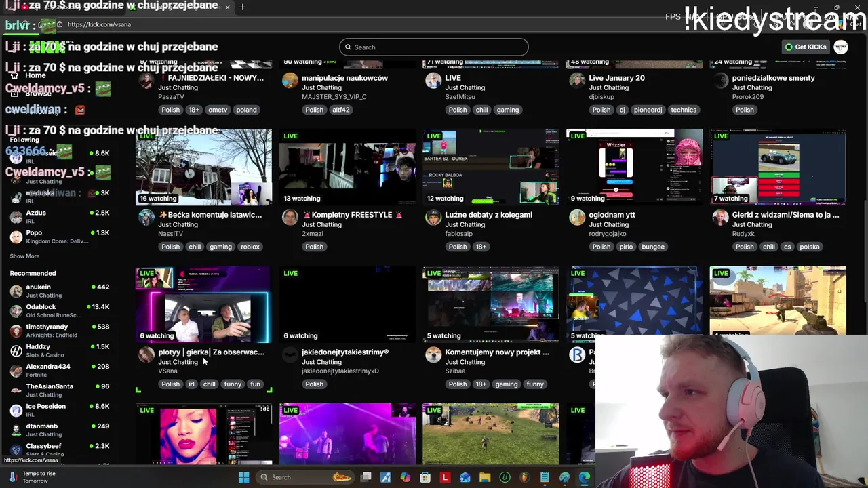Click the magnifier icon in Kick search bar
This screenshot has width=868, height=488.
point(348,47)
